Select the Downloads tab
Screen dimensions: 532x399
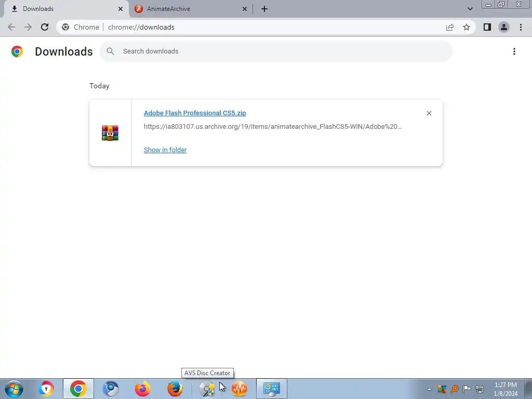[x=66, y=9]
